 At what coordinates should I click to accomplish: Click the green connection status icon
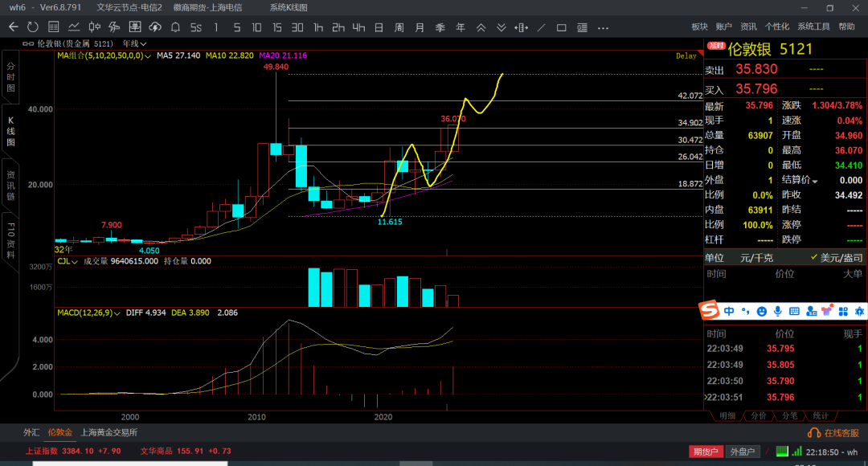click(x=782, y=451)
